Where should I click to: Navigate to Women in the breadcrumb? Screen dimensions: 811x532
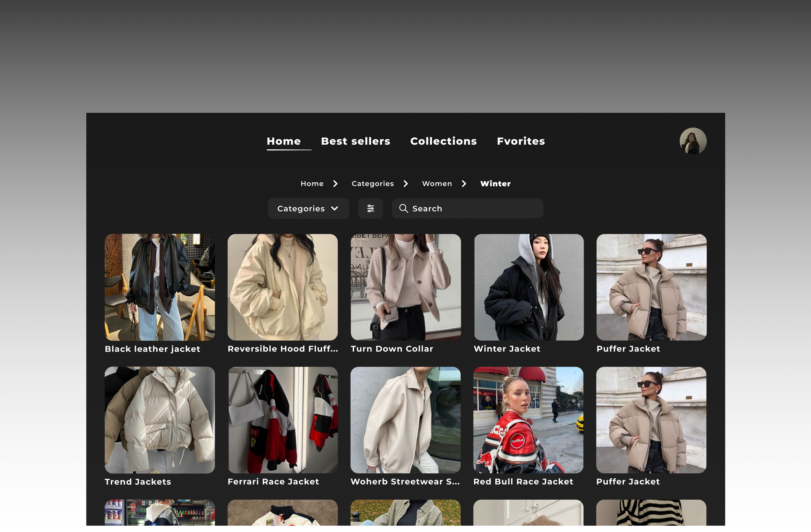437,184
